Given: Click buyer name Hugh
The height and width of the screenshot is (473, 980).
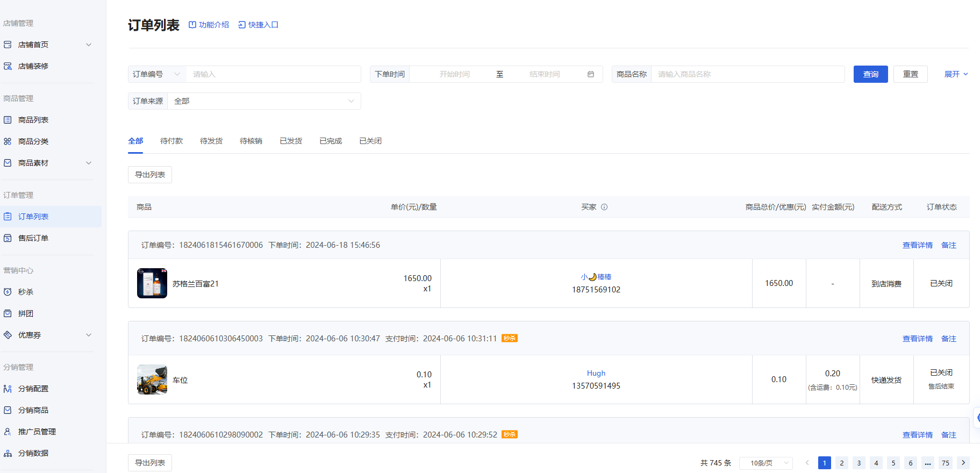Looking at the screenshot, I should pyautogui.click(x=596, y=373).
